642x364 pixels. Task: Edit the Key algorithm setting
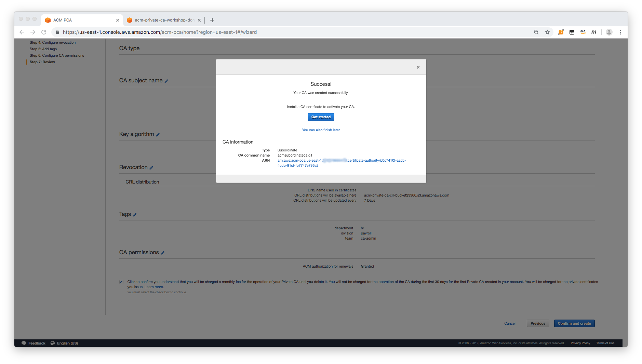point(158,134)
